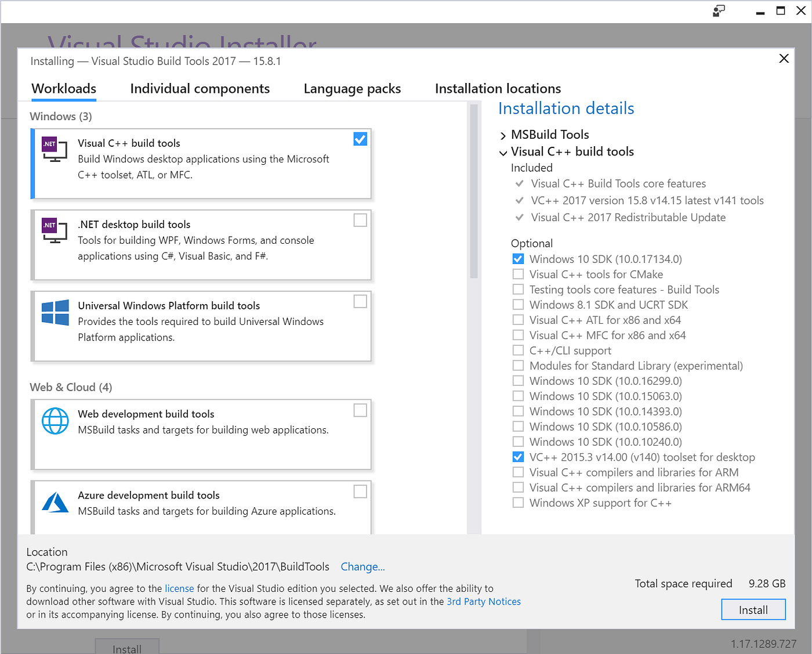The image size is (812, 654).
Task: Uncheck VC++ 2015.3 v14.00 toolset for desktop
Action: (518, 457)
